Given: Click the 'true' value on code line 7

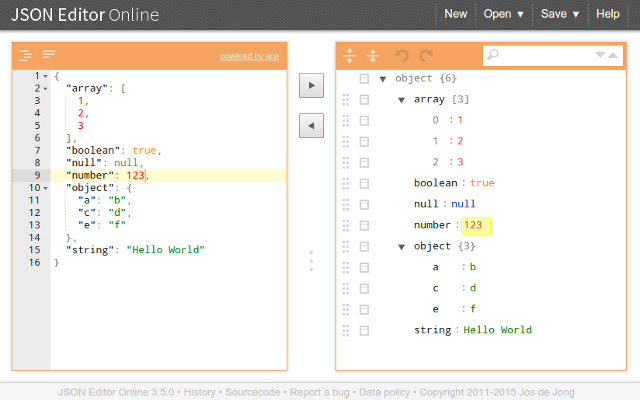Looking at the screenshot, I should pos(144,151).
